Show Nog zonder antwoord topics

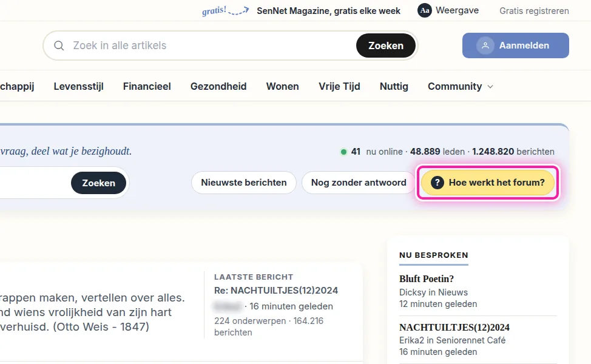(359, 183)
